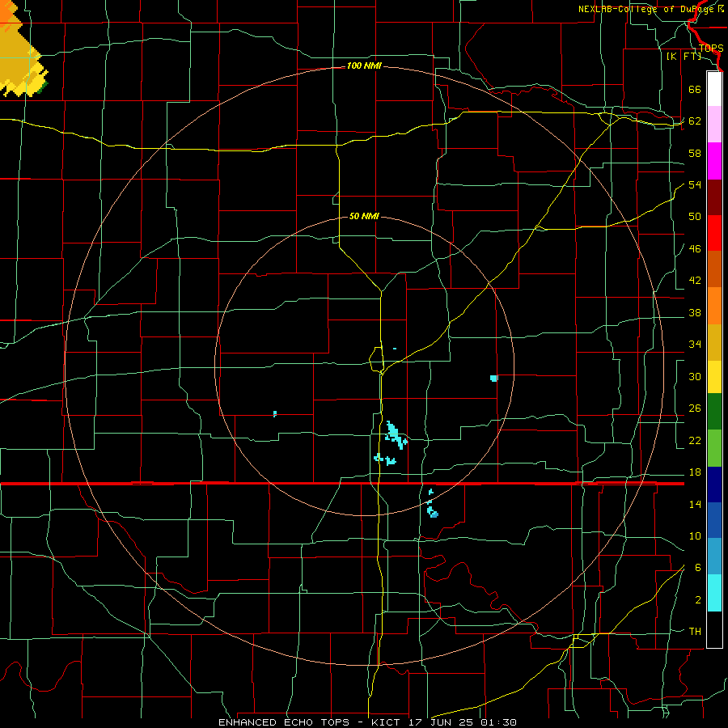Click the "66" value on the legend scale

coord(695,89)
